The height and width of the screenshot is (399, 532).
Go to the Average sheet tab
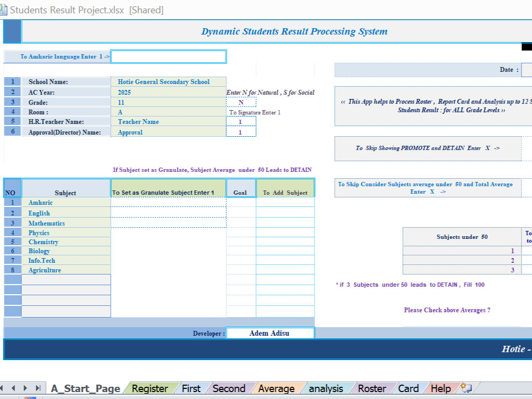click(276, 388)
